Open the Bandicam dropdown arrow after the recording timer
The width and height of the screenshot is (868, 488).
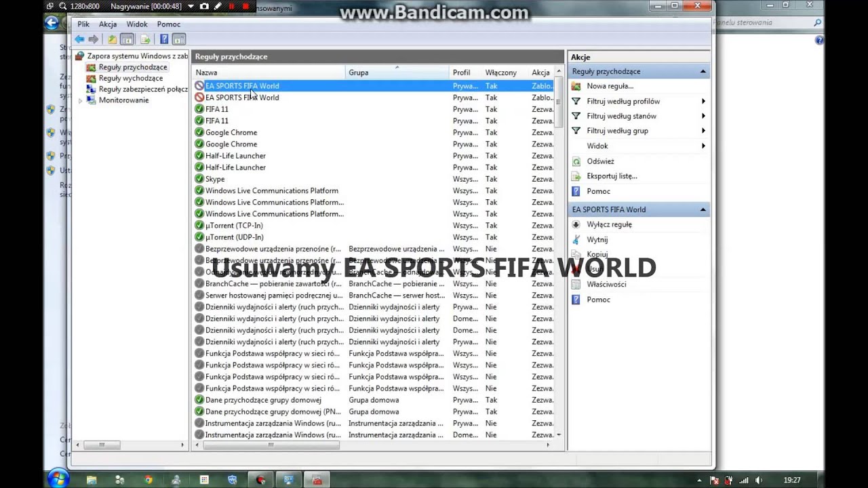[x=191, y=7]
